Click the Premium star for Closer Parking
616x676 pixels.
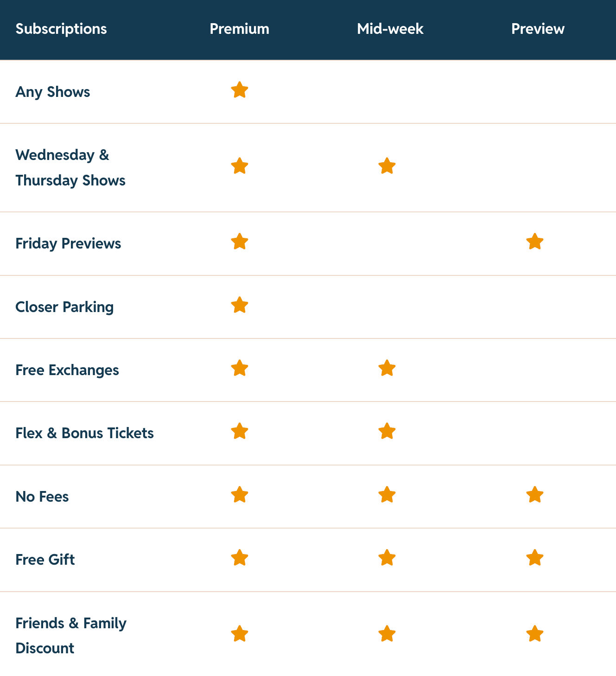pos(240,305)
